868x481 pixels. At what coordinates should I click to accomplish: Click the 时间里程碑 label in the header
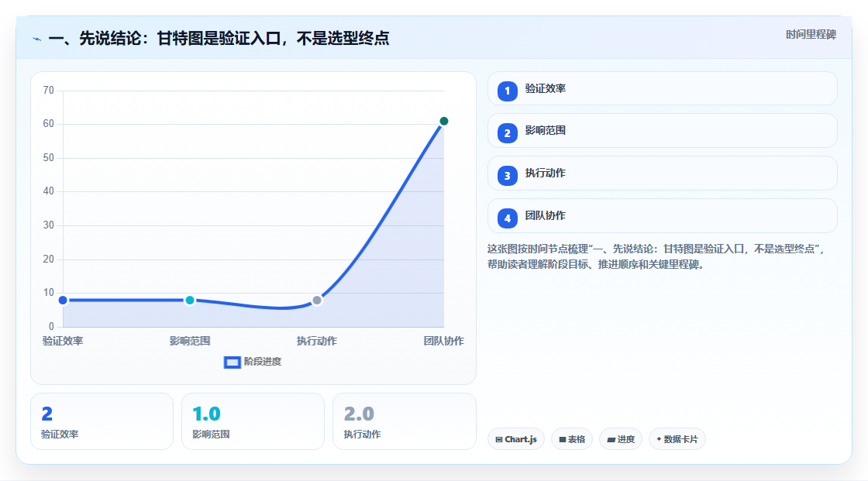pyautogui.click(x=811, y=34)
